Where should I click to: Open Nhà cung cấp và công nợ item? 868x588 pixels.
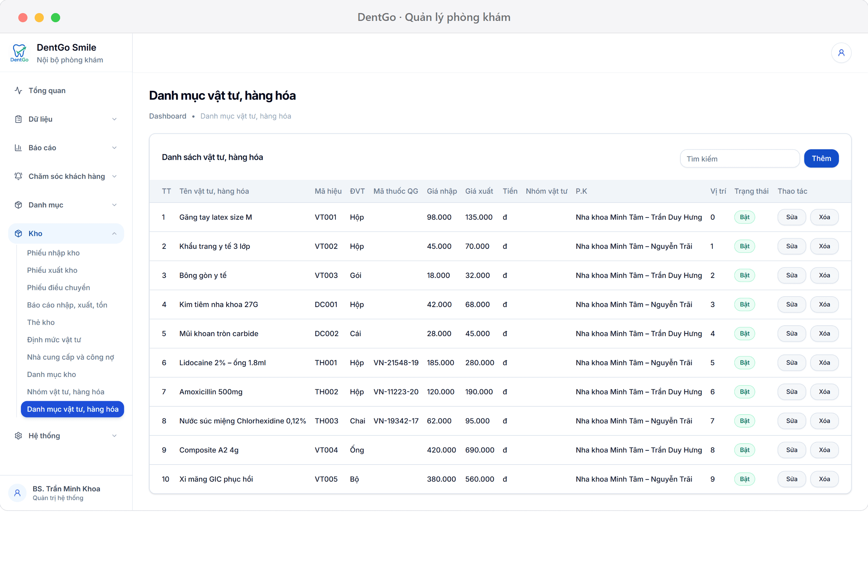coord(71,357)
